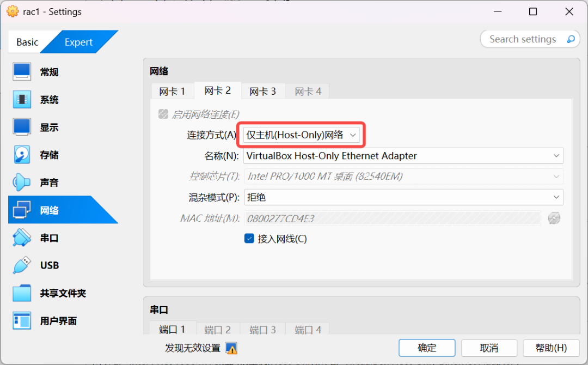Click the USB sidebar label
The image size is (588, 365).
point(50,266)
